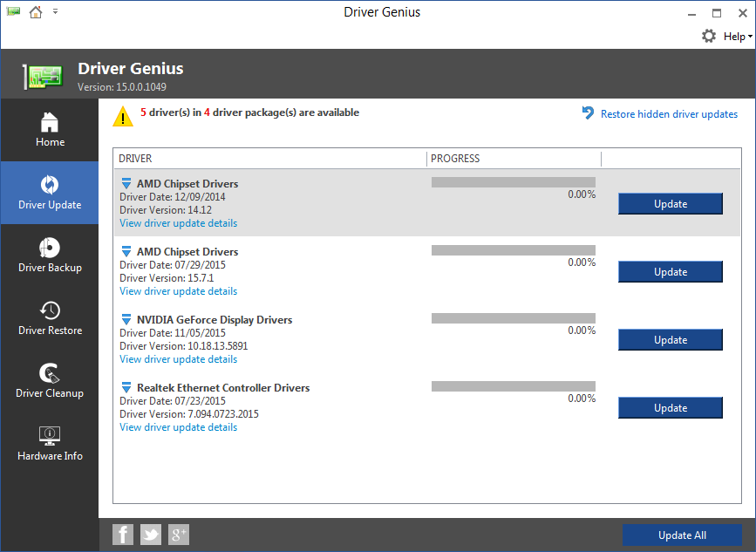756x552 pixels.
Task: Show the Hardware Info section
Action: (x=50, y=444)
